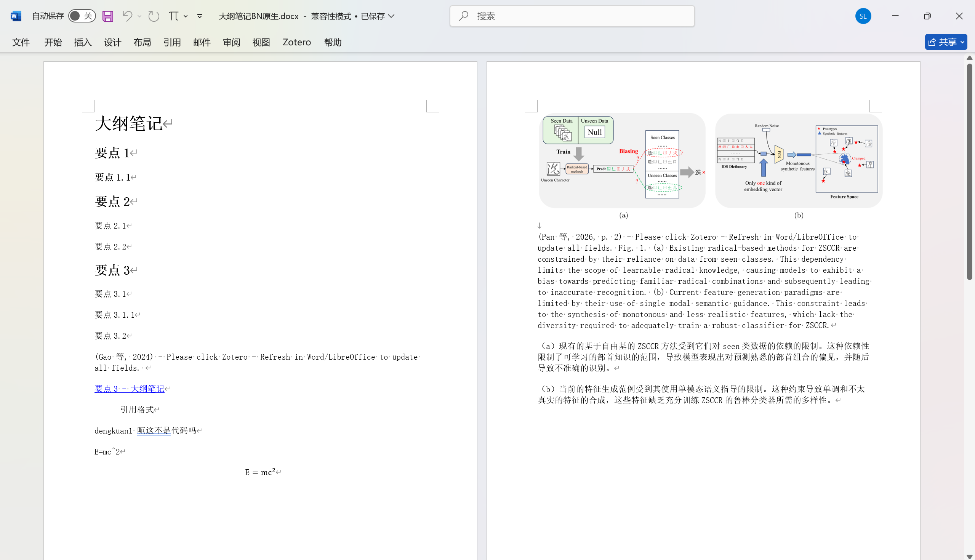This screenshot has height=560, width=975.
Task: Click the 共享 share button
Action: coord(942,42)
